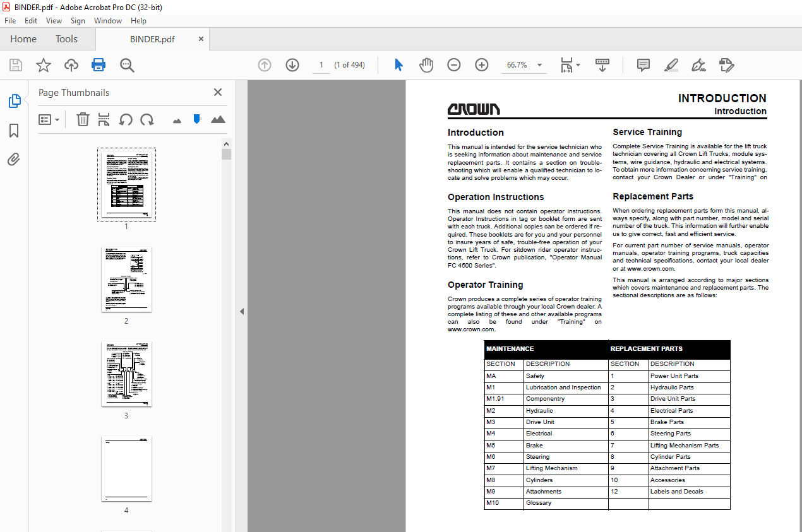Click the 'Replacement Parts' heading
Screen dimensions: 802x532
(x=653, y=196)
